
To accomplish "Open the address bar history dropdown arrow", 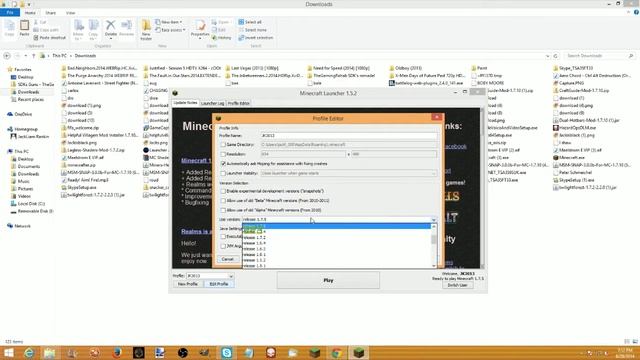I will [x=547, y=56].
